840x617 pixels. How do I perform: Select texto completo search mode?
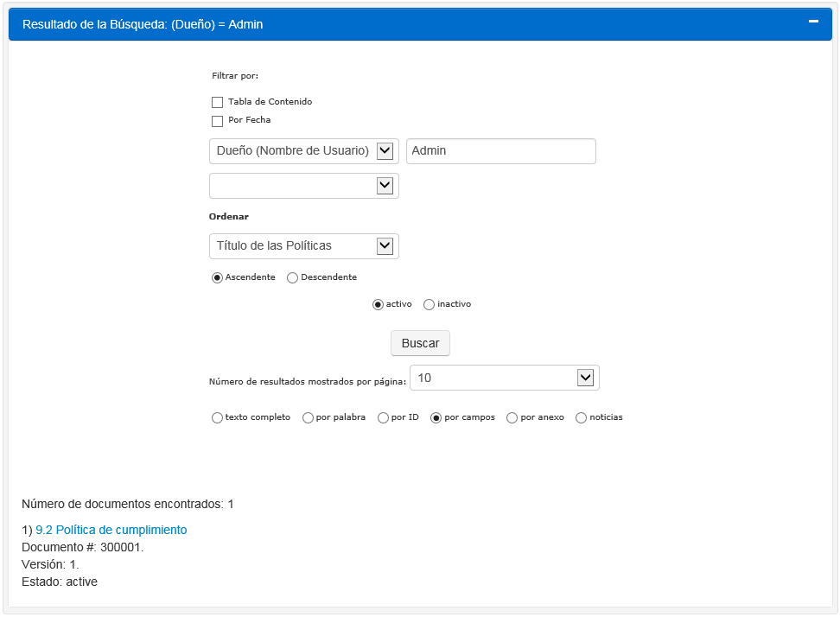click(218, 418)
